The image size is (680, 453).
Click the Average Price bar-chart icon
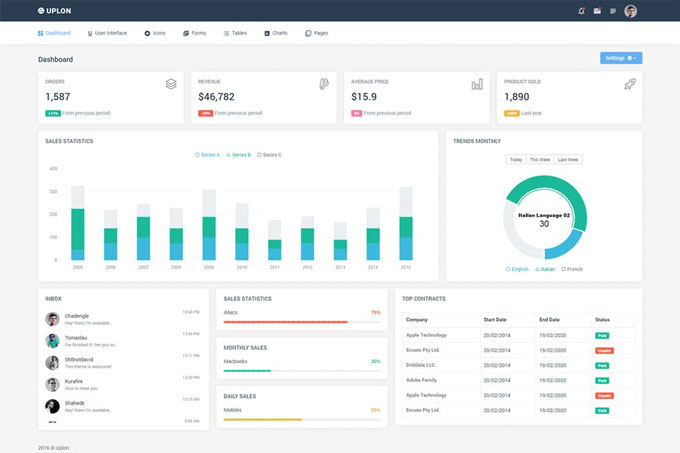point(477,84)
